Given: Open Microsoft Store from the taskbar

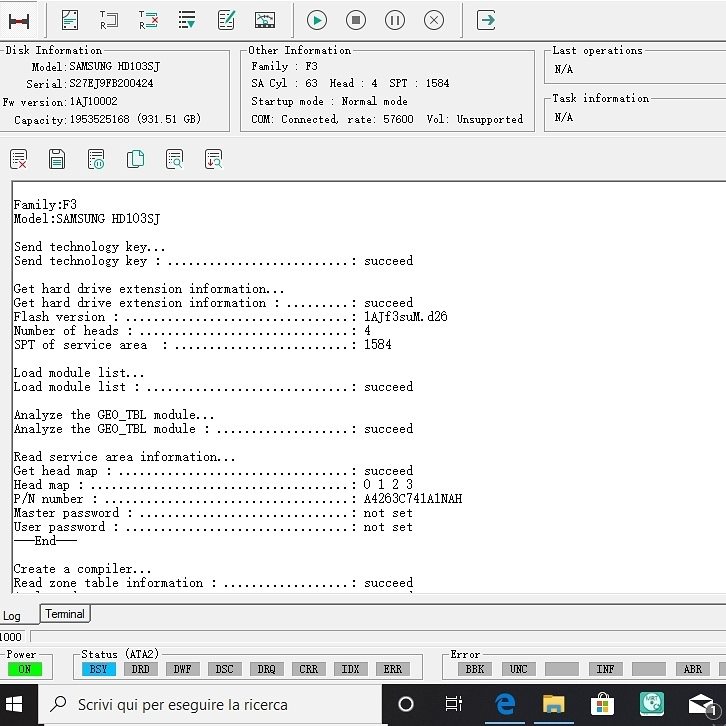Looking at the screenshot, I should pos(603,705).
